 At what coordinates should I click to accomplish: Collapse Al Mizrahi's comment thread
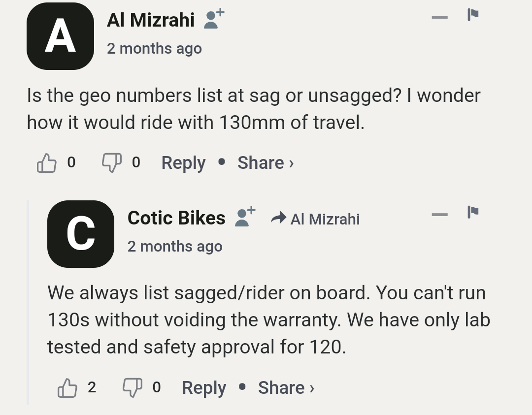(x=439, y=17)
